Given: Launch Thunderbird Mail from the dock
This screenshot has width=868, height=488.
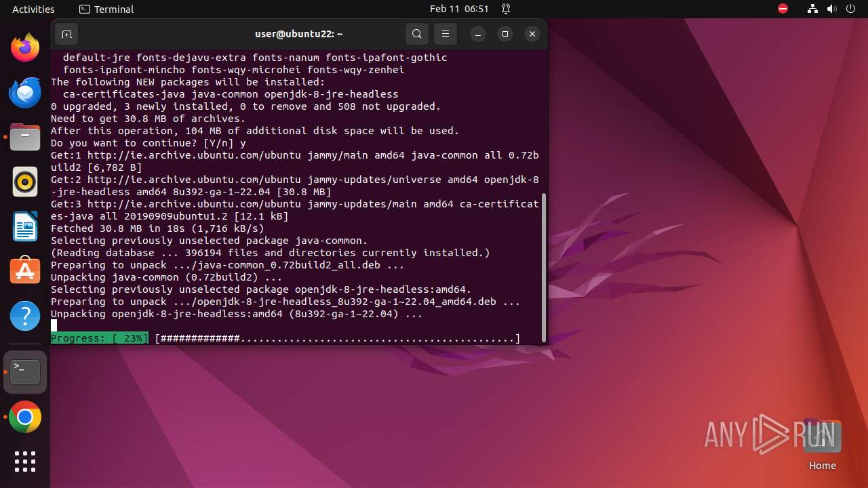Looking at the screenshot, I should (25, 92).
